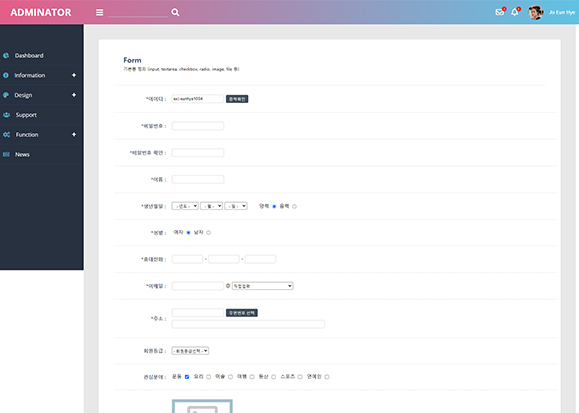Click the postal code search button
Screen dimensions: 579x413
click(x=242, y=313)
